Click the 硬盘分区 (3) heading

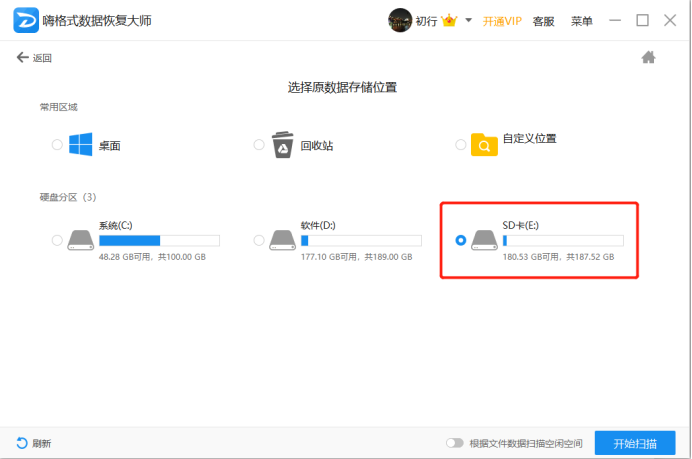pyautogui.click(x=68, y=197)
